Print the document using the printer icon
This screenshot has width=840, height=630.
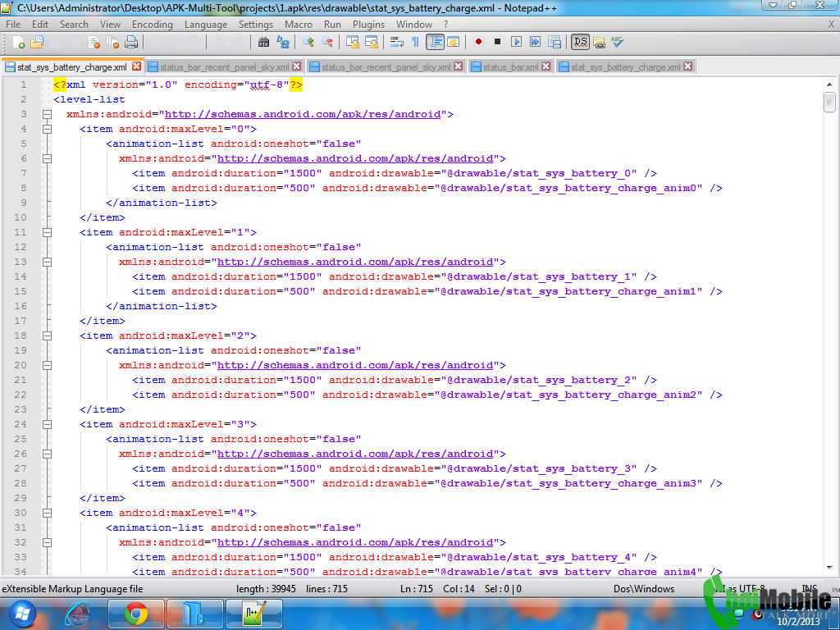coord(131,42)
